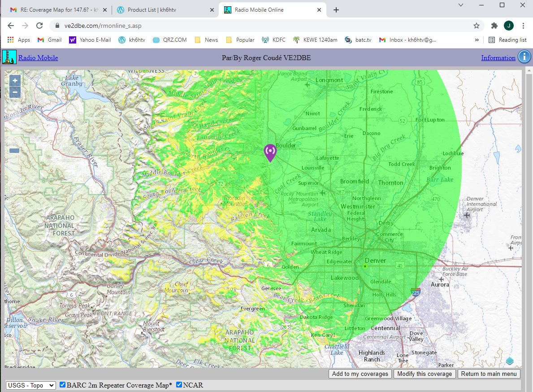Zoom out on the coverage map
533x392 pixels.
point(15,92)
